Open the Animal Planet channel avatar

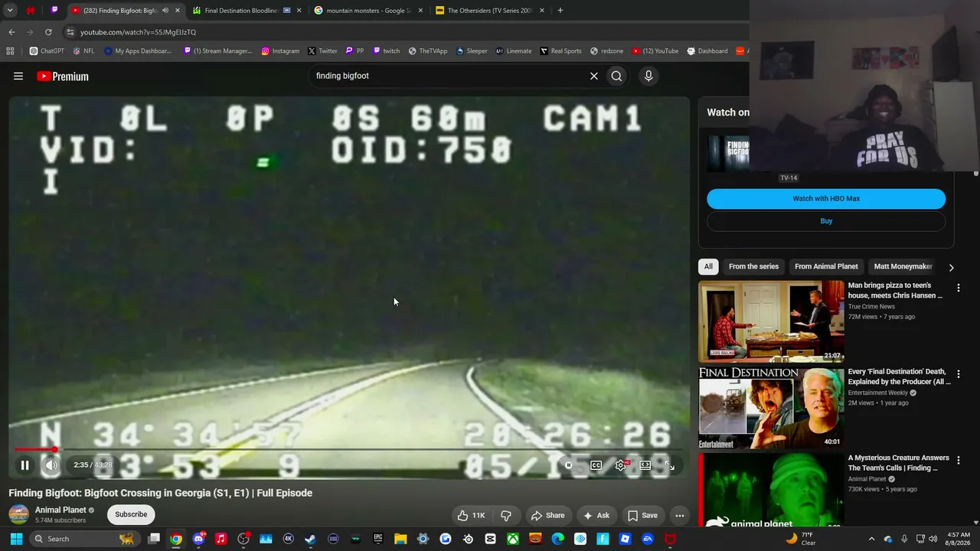tap(19, 514)
